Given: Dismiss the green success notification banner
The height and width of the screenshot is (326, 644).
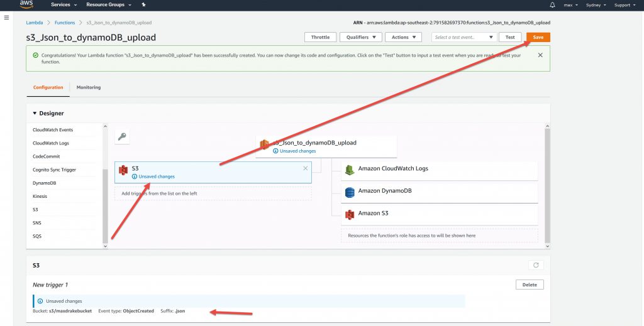Looking at the screenshot, I should [540, 55].
